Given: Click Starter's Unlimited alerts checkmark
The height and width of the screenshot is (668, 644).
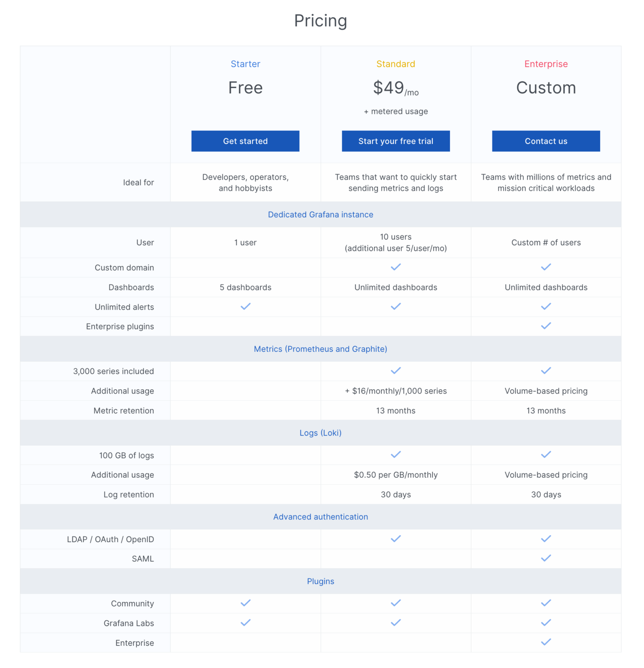Looking at the screenshot, I should 246,307.
